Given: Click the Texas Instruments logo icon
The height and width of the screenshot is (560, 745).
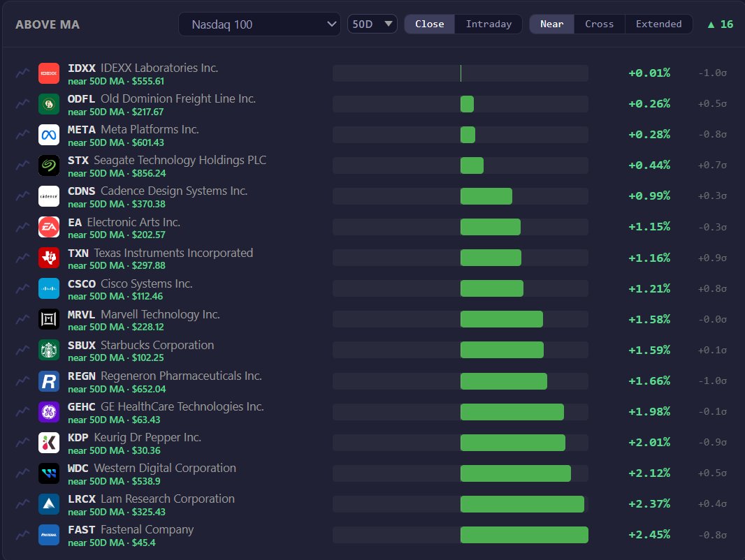Looking at the screenshot, I should 49,258.
